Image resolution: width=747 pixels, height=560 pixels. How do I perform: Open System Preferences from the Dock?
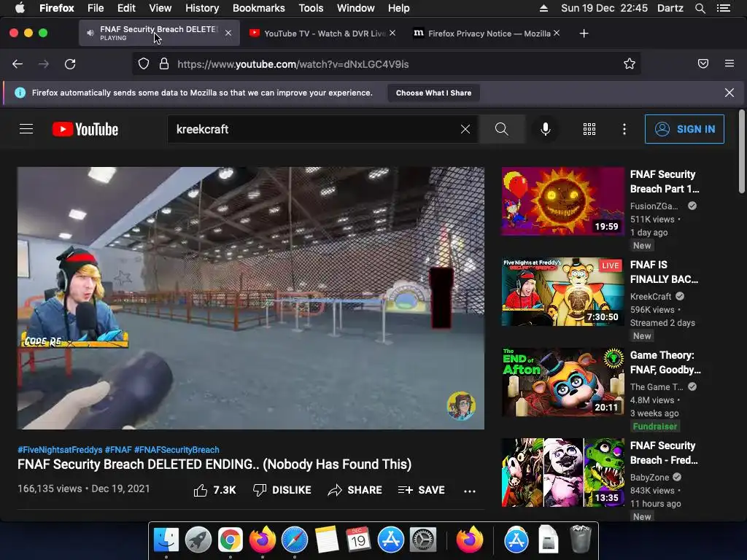tap(422, 540)
